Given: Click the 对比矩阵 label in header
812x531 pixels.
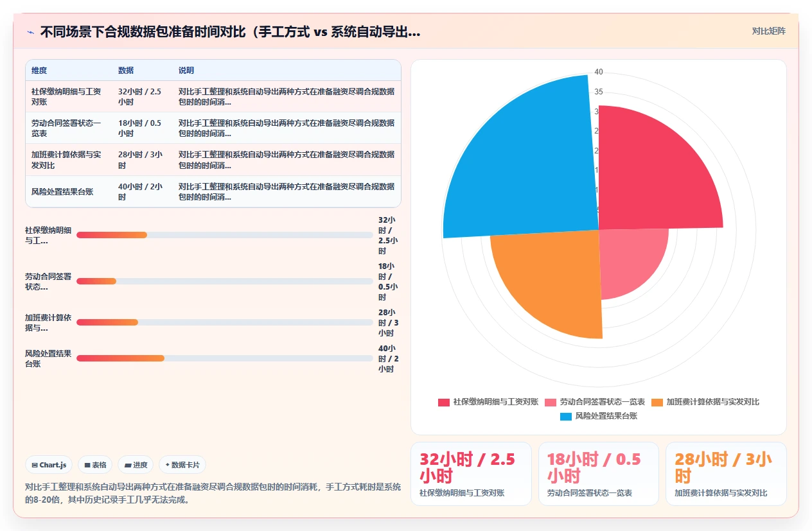Looking at the screenshot, I should (768, 31).
